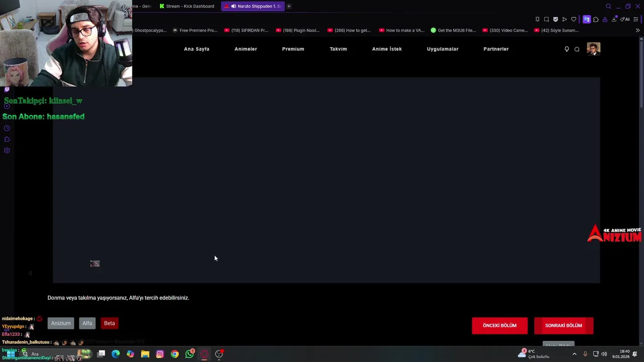Open the Animeler menu item
Image resolution: width=644 pixels, height=362 pixels.
246,49
